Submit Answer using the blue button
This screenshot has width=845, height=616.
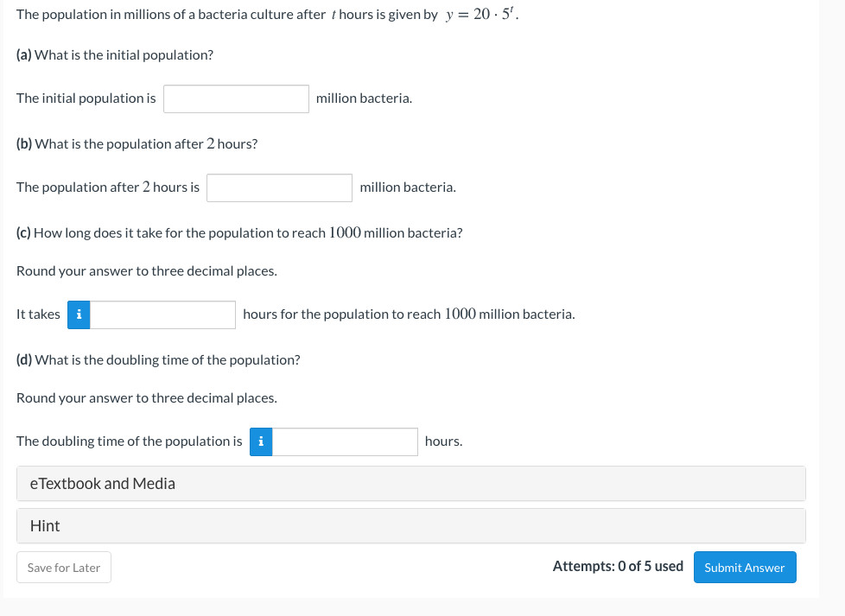coord(745,567)
